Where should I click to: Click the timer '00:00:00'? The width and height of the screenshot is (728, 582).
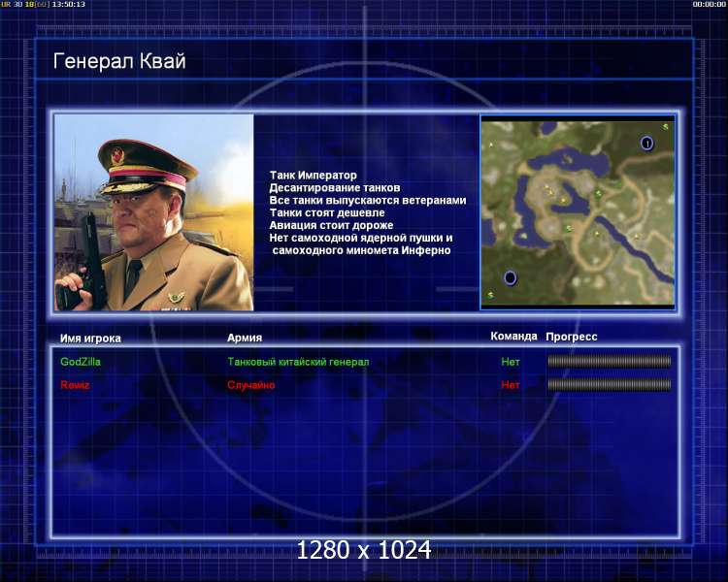709,4
